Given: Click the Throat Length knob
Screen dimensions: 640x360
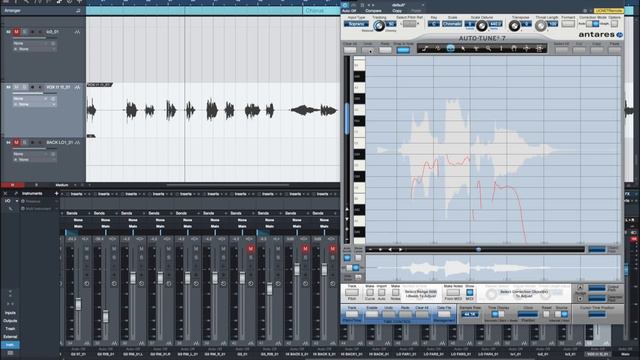Looking at the screenshot, I should coord(540,26).
